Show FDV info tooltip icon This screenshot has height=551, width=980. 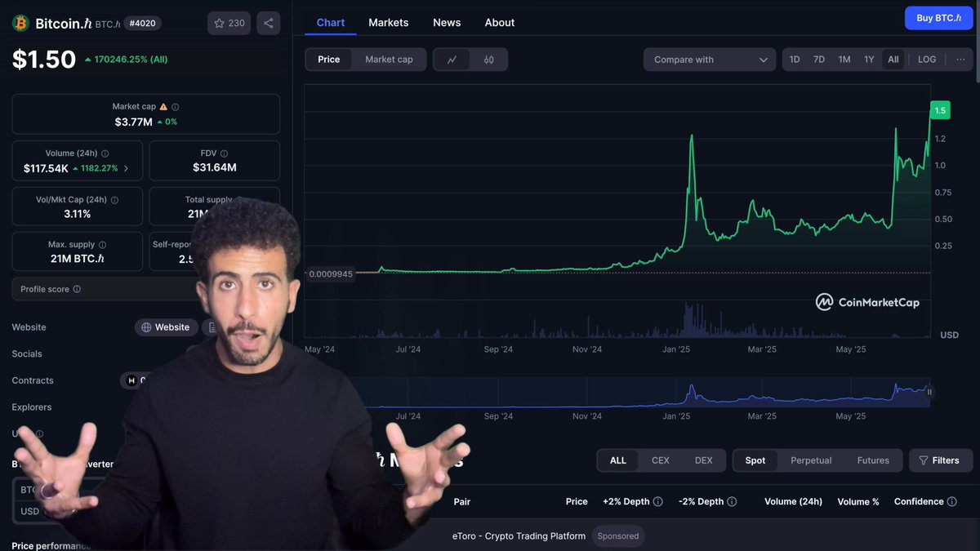[x=224, y=153]
